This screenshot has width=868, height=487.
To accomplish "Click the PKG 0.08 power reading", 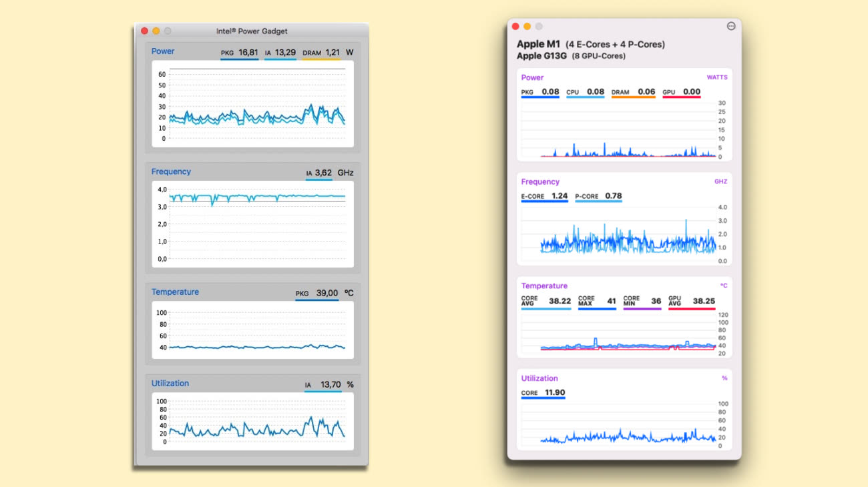I will (x=540, y=93).
